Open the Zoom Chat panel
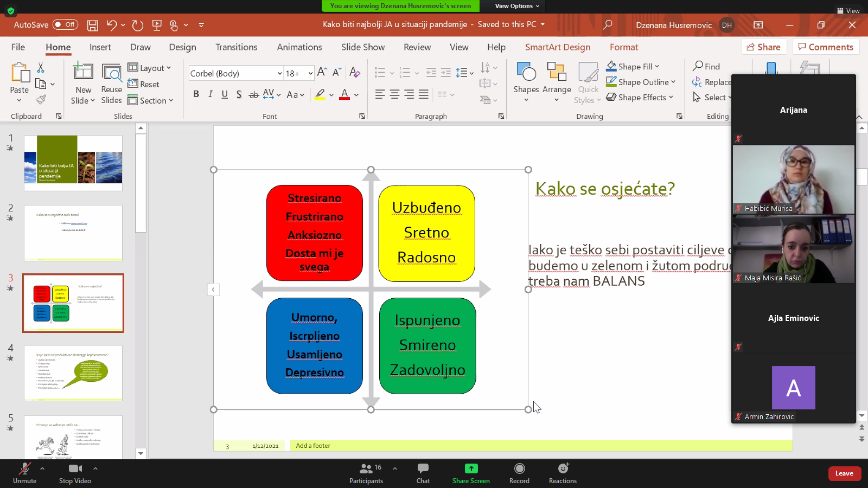This screenshot has width=868, height=488. coord(423,473)
